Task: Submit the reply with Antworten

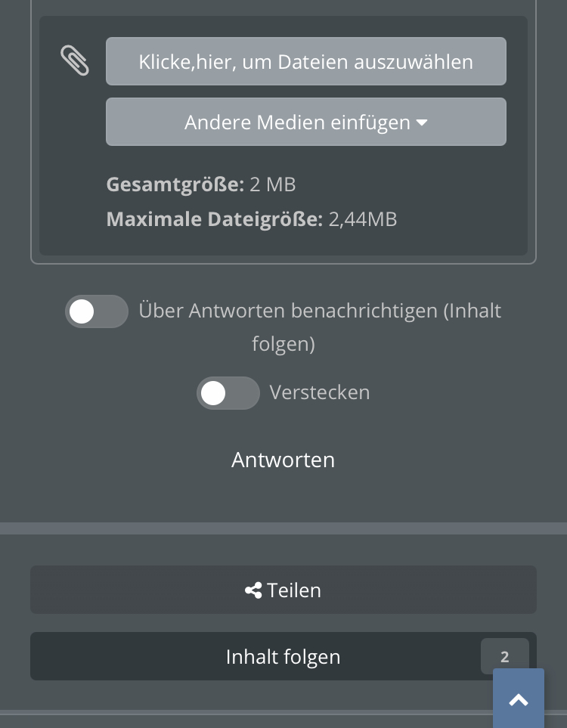Action: (x=283, y=460)
